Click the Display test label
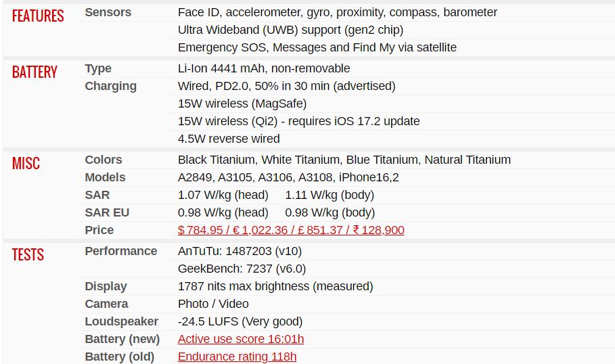This screenshot has height=364, width=615. pos(106,286)
